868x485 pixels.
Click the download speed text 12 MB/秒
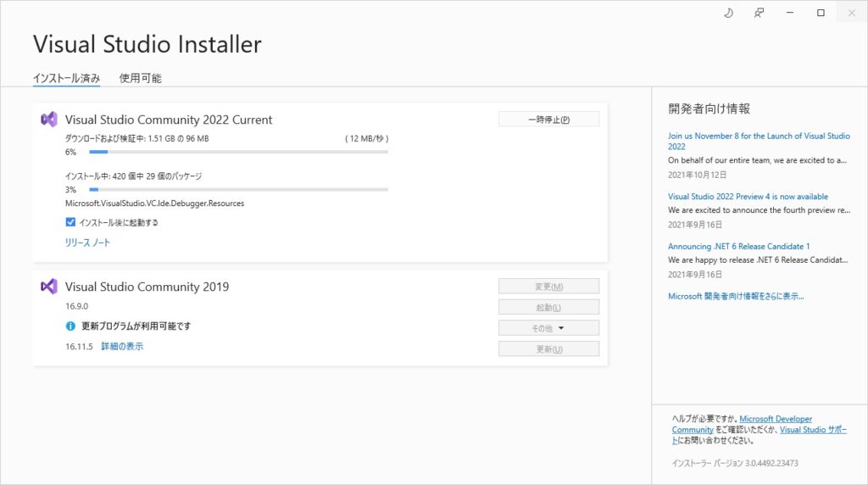coord(367,138)
